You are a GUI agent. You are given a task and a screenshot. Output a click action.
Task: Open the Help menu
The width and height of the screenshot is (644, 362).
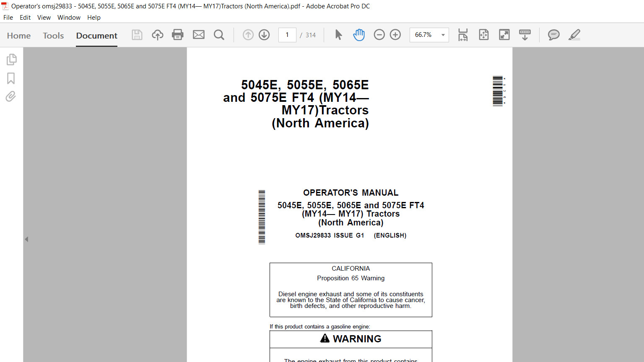[x=94, y=18]
